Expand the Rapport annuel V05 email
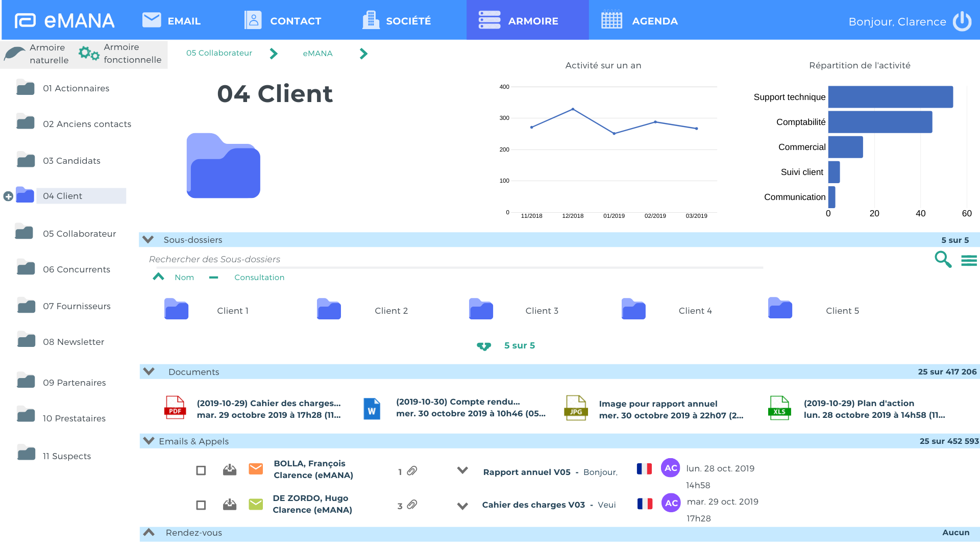Viewport: 980px width, 551px height. coord(462,470)
